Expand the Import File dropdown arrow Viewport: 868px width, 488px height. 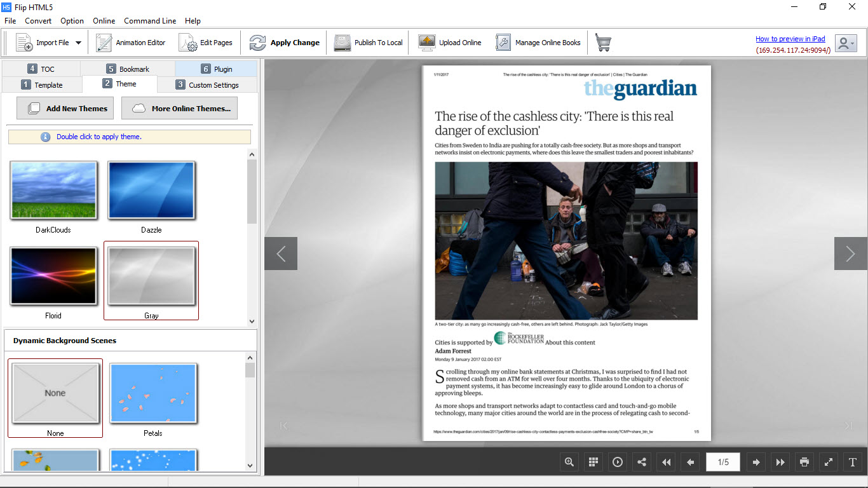pyautogui.click(x=78, y=43)
